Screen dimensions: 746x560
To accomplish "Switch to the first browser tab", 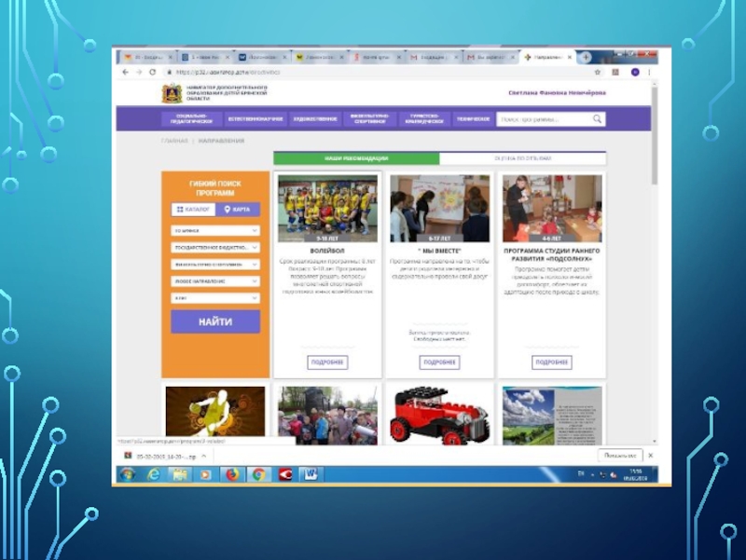I will [146, 57].
